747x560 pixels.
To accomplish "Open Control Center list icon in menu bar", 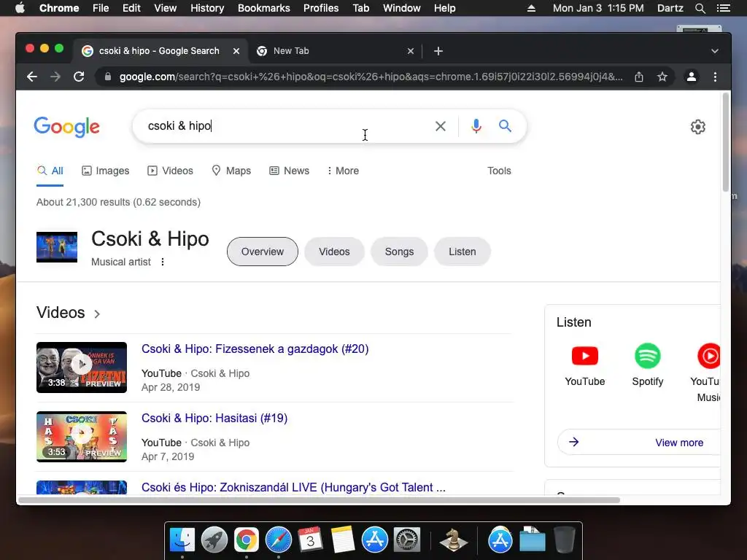I will [x=723, y=8].
